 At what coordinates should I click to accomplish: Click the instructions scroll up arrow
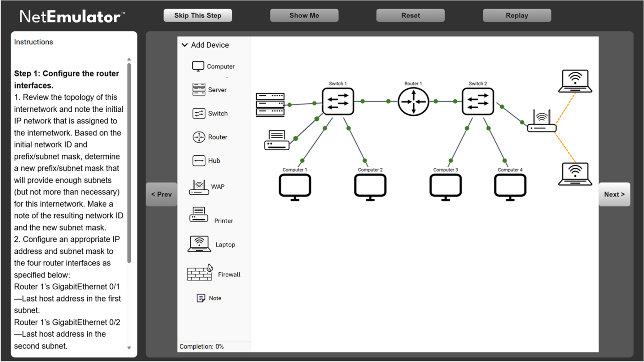click(x=129, y=59)
